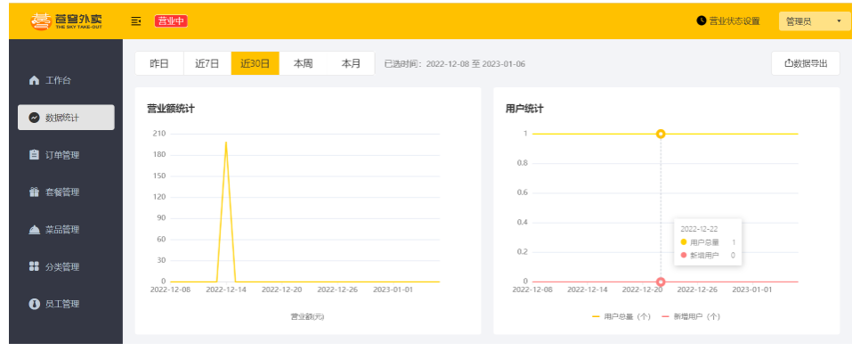Collapse the sidebar with hamburger icon
Viewport: 868px width, 351px height.
pos(135,21)
